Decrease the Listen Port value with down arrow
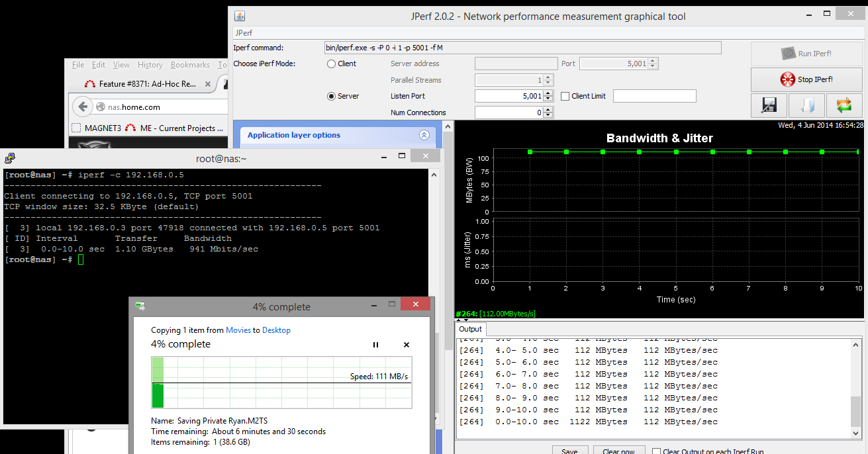The image size is (868, 454). coord(549,99)
